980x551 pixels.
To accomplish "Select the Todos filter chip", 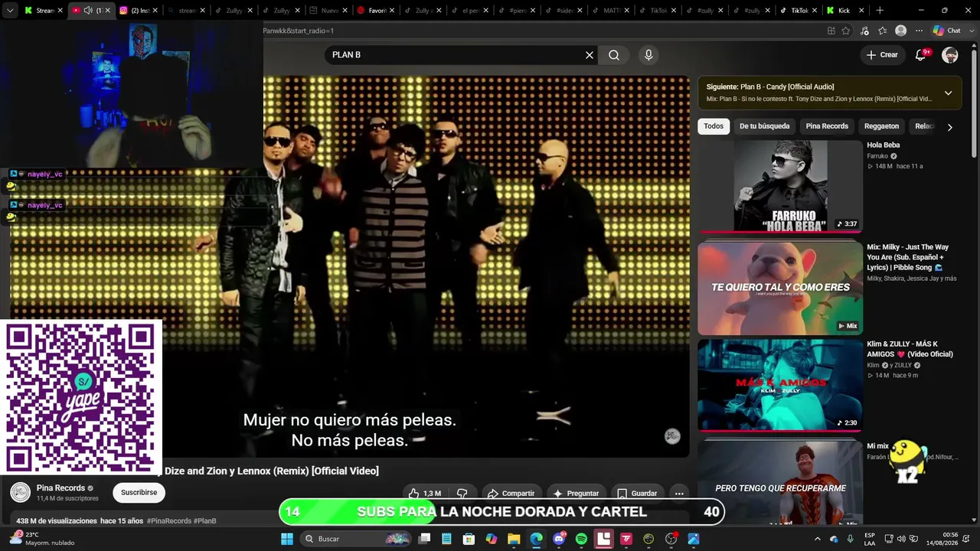I will click(x=714, y=126).
